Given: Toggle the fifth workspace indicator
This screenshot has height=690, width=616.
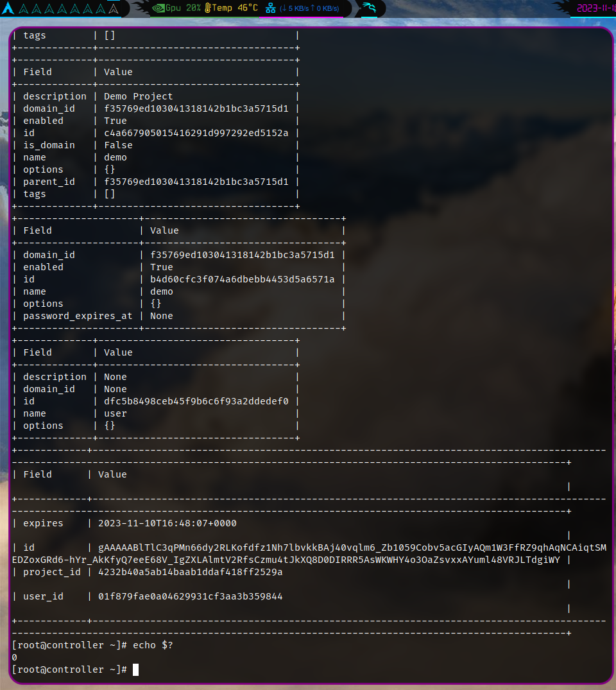Looking at the screenshot, I should point(61,8).
